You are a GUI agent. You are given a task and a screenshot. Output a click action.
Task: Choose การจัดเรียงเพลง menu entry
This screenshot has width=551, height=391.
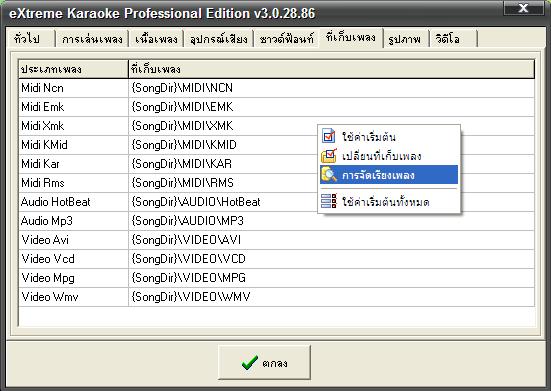point(389,175)
